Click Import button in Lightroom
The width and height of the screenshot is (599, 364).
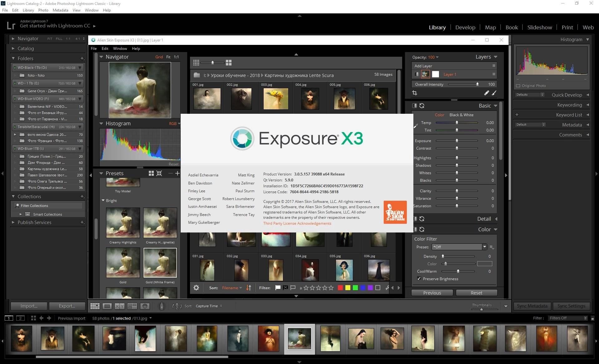[x=29, y=306]
